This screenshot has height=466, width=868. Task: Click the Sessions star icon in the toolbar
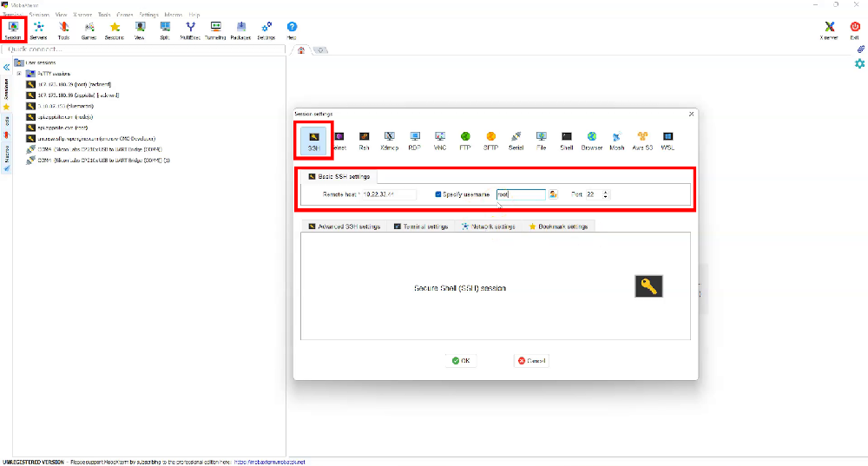click(x=115, y=30)
